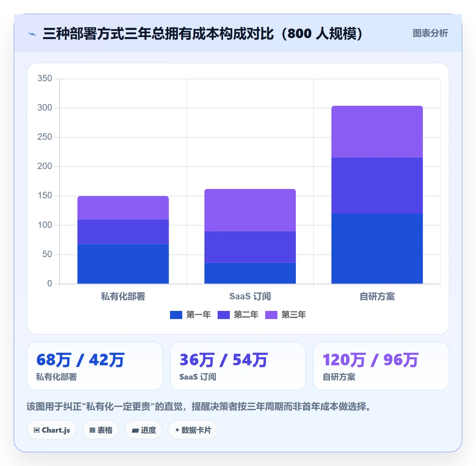This screenshot has height=466, width=476.
Task: Select the 数据卡片 tag
Action: pos(193,430)
